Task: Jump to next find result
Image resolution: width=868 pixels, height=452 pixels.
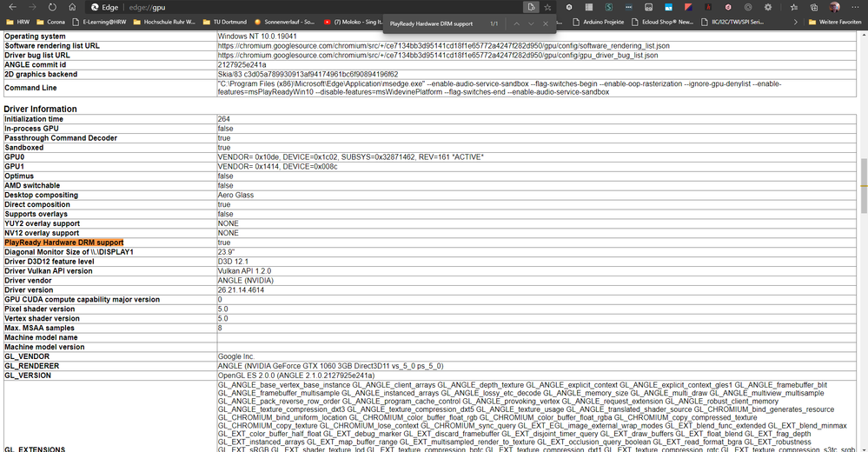Action: [x=531, y=23]
